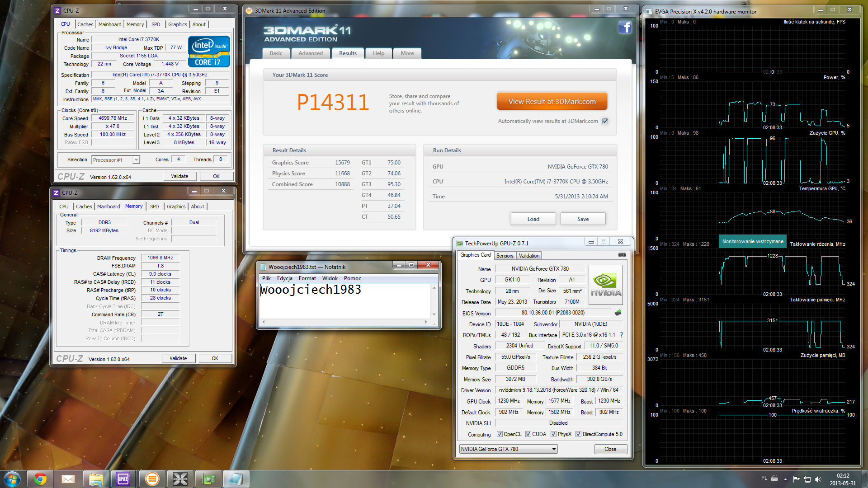Show hidden tray icons arrow
This screenshot has height=488, width=868.
pyautogui.click(x=785, y=479)
